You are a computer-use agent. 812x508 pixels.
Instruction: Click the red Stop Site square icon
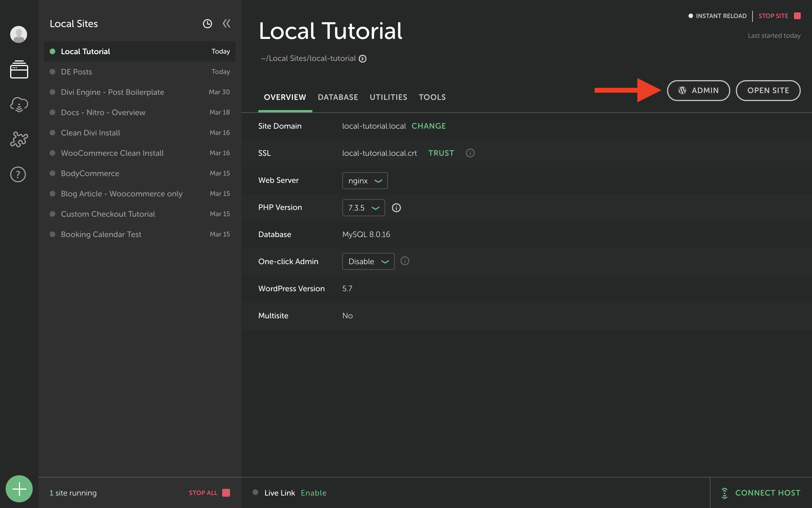tap(797, 16)
